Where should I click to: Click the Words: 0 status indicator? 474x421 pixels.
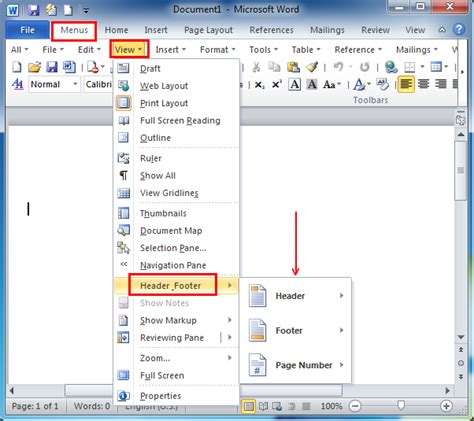(x=92, y=406)
